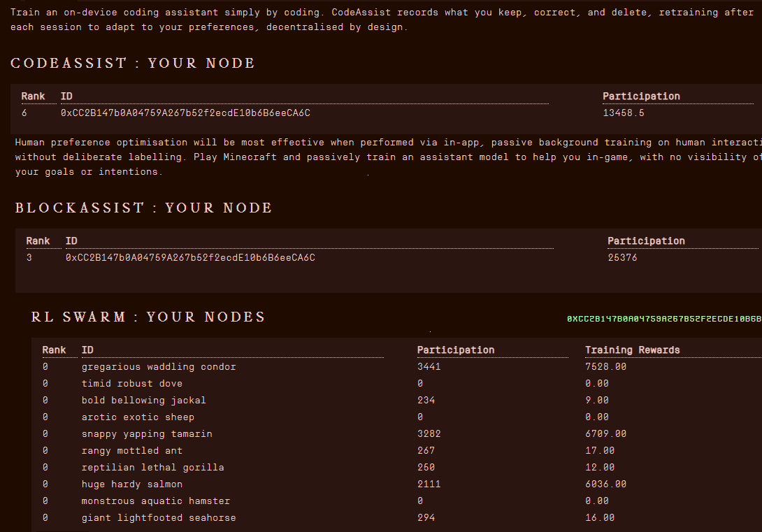The image size is (762, 532).
Task: Click training reward 17.00
Action: pos(600,451)
